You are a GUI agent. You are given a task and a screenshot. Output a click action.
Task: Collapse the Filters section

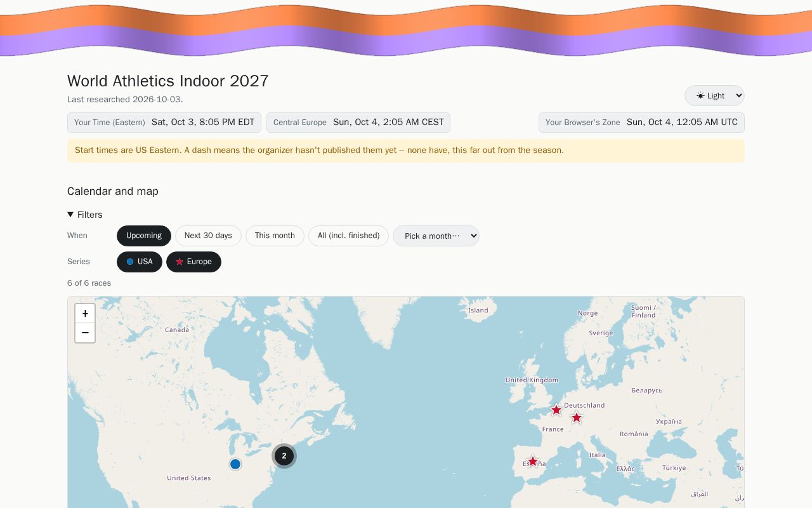(85, 215)
